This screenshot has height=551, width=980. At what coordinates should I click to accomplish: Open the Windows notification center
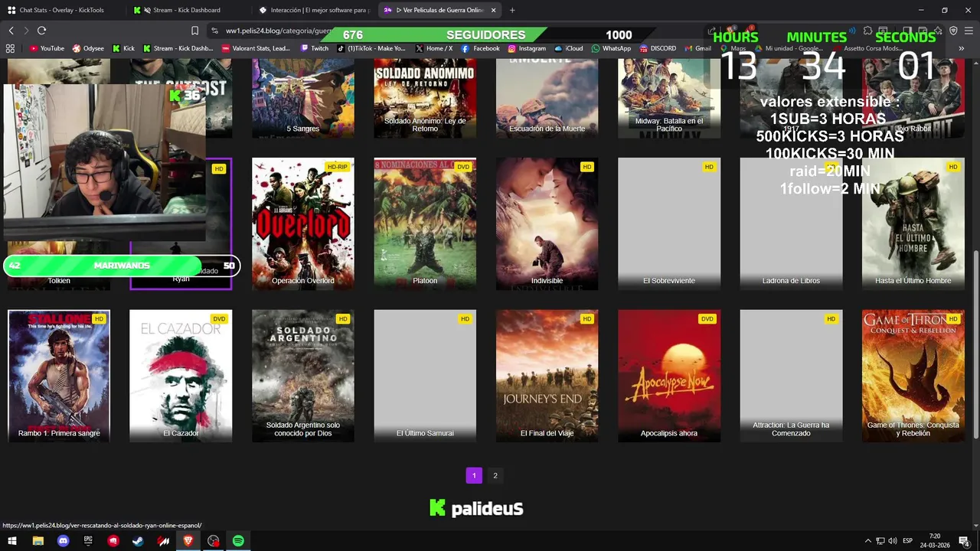[964, 541]
